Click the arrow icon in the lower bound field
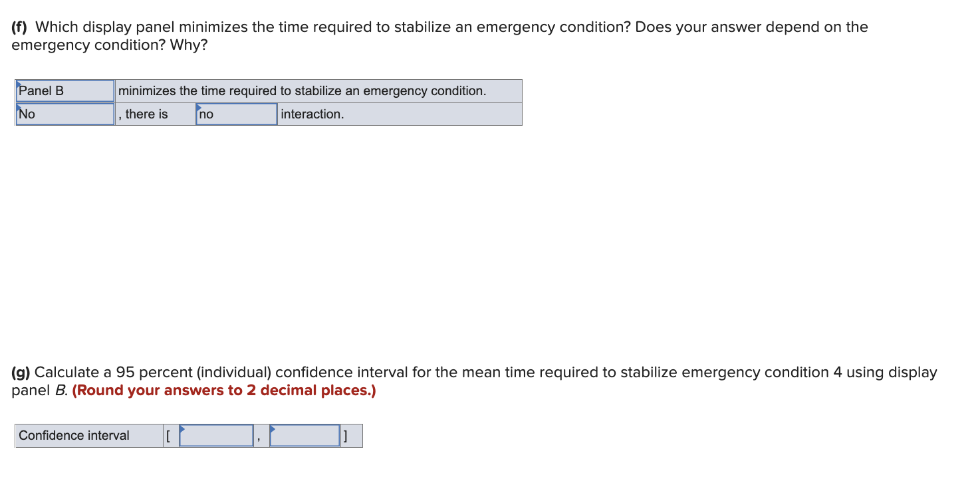 pos(184,429)
